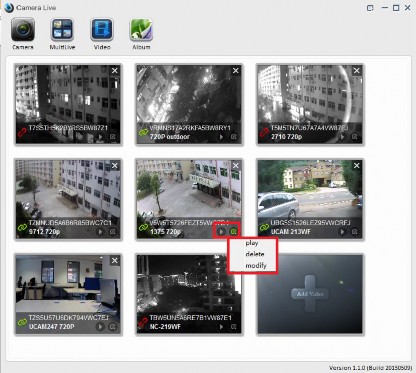Open the Album section icon
Viewport: 416px width, 373px height.
141,30
